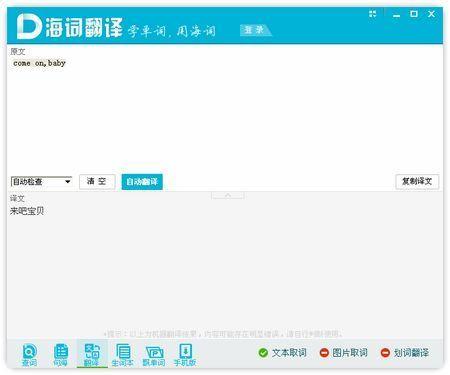This screenshot has width=450, height=375.
Task: Click the 复制译文 copy translation button
Action: 417,182
